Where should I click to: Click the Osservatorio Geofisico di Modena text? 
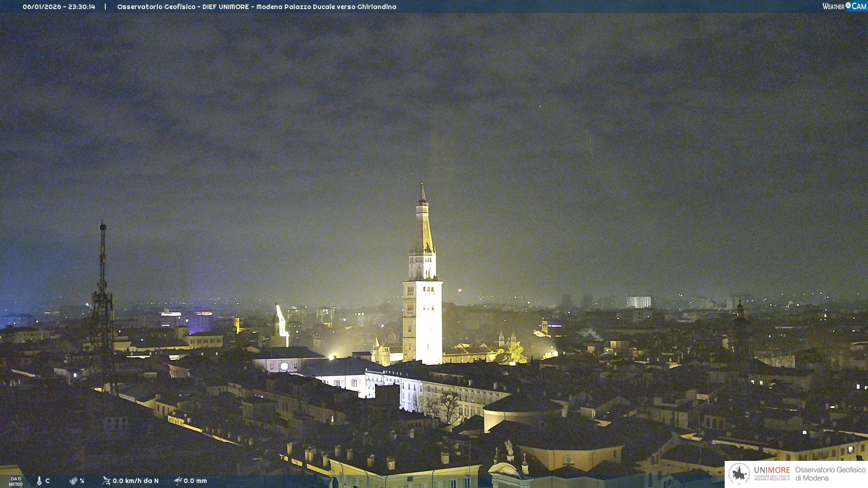830,474
